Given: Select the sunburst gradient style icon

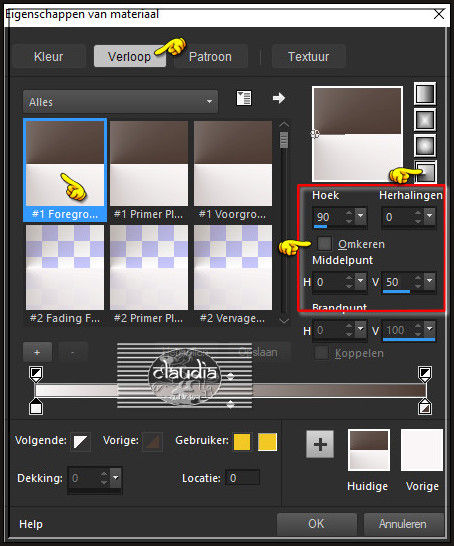Looking at the screenshot, I should pos(425,146).
